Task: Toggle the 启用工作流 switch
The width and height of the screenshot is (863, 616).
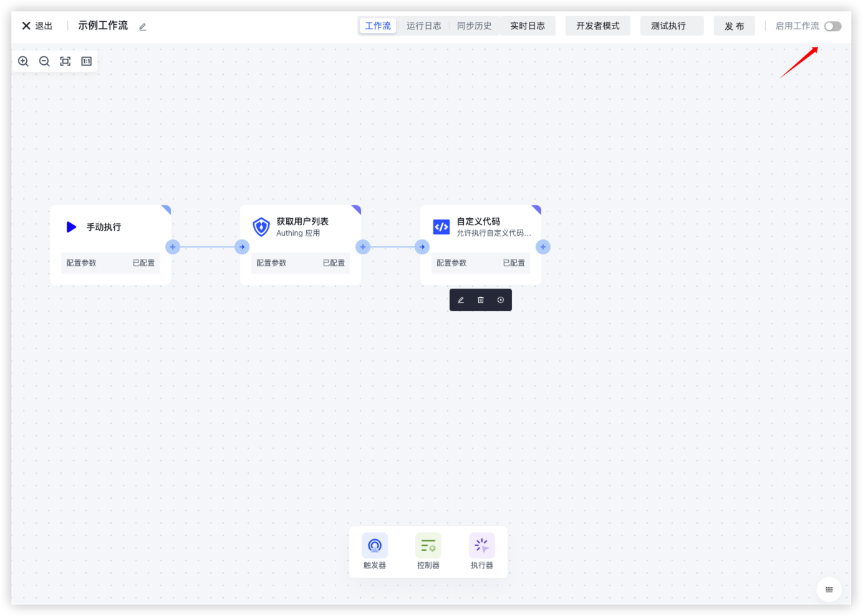Action: coord(832,26)
